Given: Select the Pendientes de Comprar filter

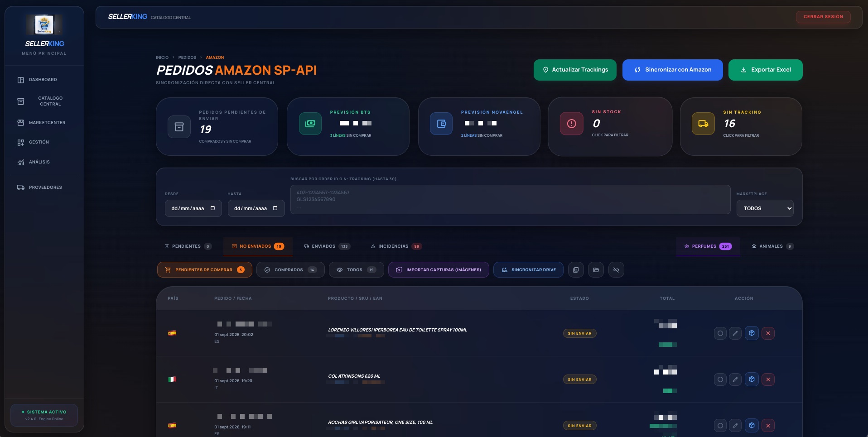Looking at the screenshot, I should click(205, 270).
